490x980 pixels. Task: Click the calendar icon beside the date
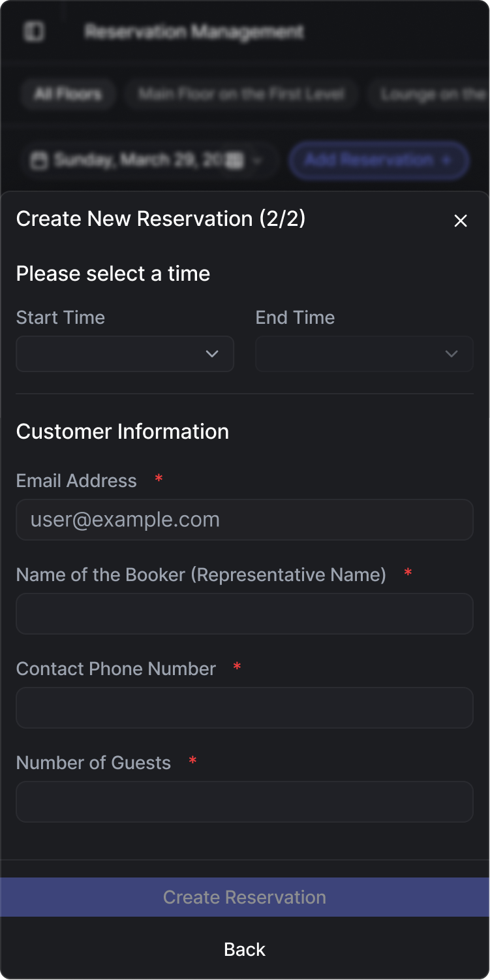(40, 161)
